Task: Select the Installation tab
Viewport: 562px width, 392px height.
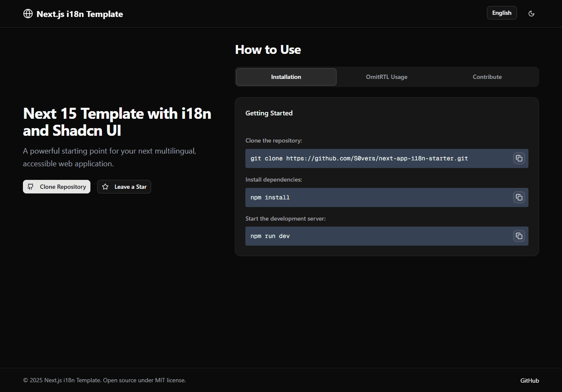Action: [x=286, y=77]
